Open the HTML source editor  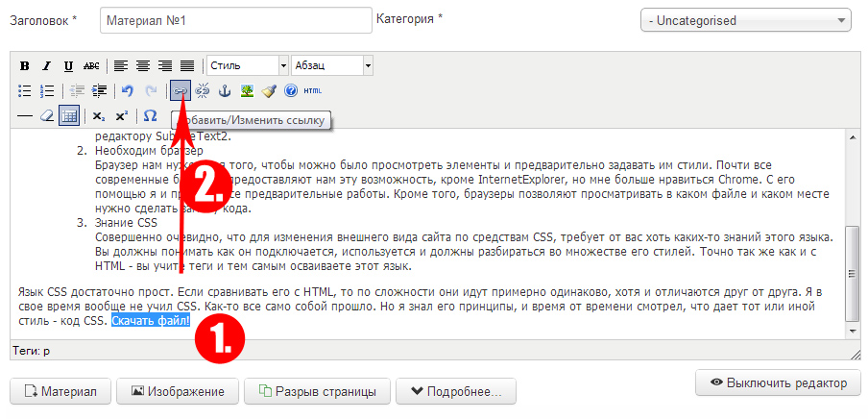click(313, 91)
